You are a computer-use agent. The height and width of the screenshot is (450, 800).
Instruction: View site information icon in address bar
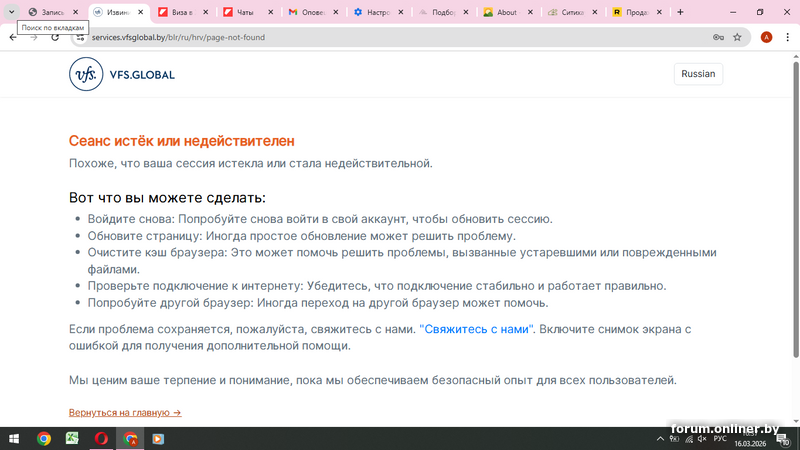pos(80,37)
